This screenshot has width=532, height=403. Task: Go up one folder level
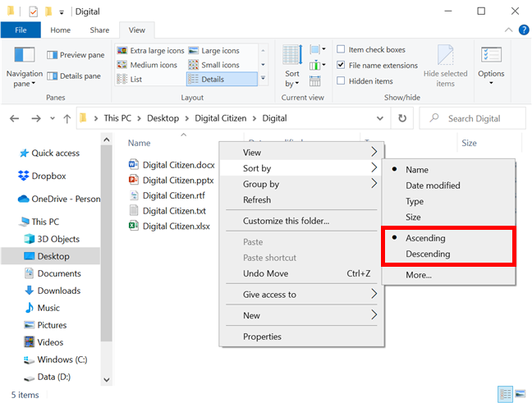click(67, 118)
